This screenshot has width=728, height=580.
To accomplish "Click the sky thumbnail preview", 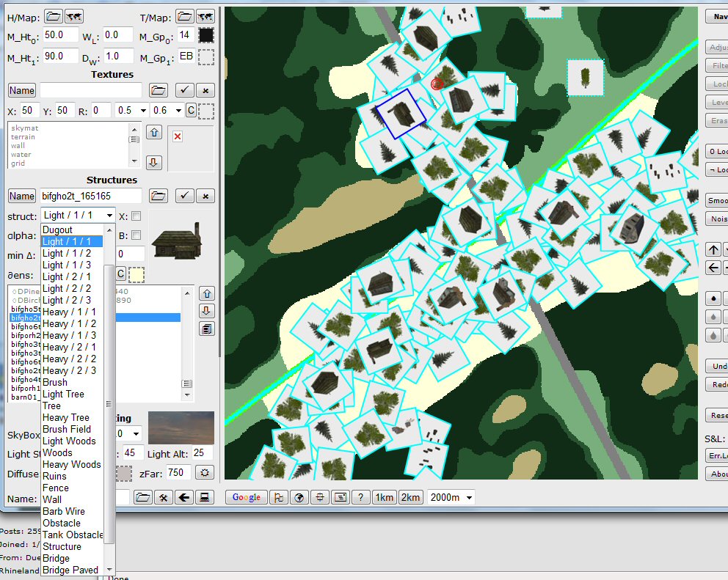I will (x=181, y=427).
